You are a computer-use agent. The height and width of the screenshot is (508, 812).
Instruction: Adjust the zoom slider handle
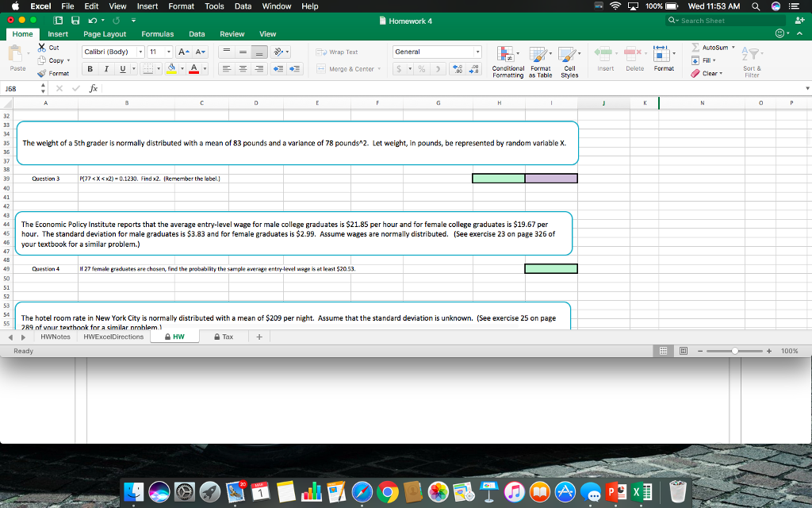[734, 351]
